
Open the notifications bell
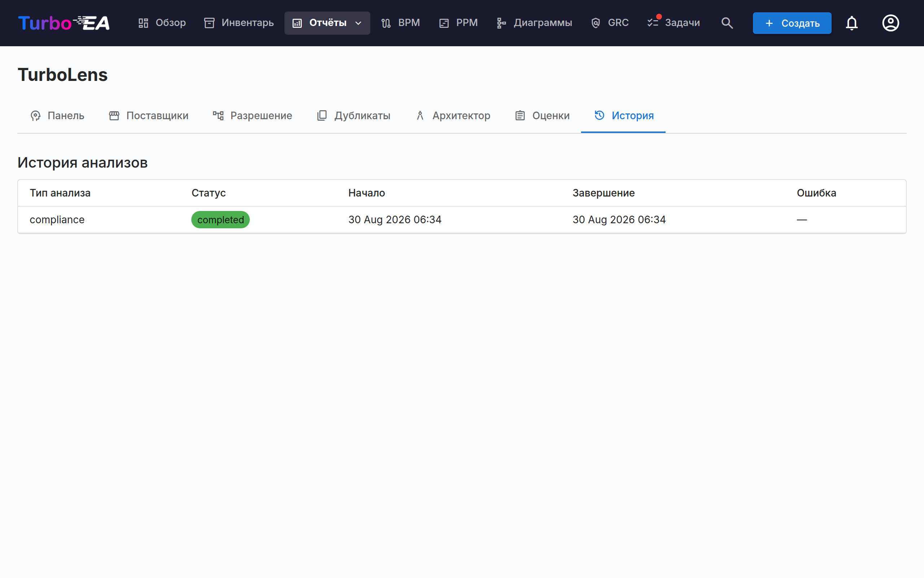851,23
